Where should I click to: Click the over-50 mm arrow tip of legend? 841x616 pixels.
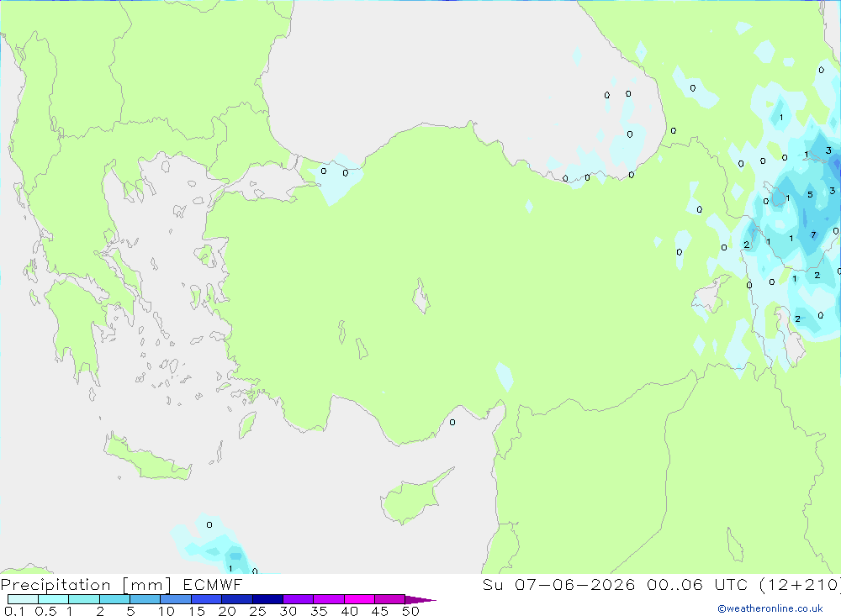point(421,600)
